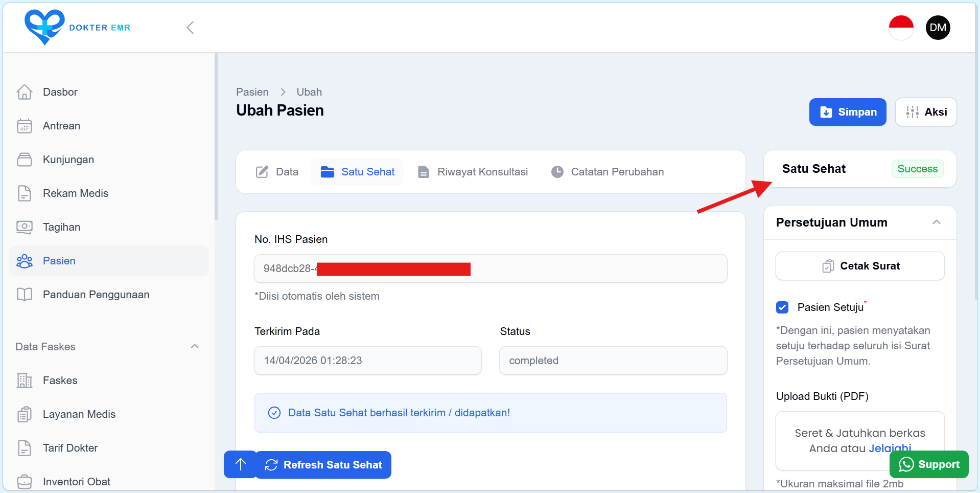Click the Status field showing completed
This screenshot has width=980, height=493.
click(x=613, y=361)
